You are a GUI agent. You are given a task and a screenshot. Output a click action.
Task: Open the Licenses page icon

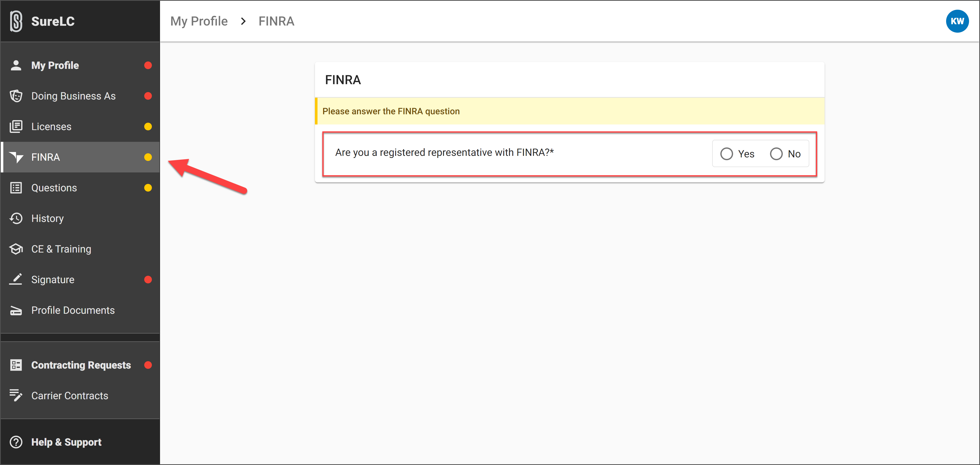click(16, 126)
